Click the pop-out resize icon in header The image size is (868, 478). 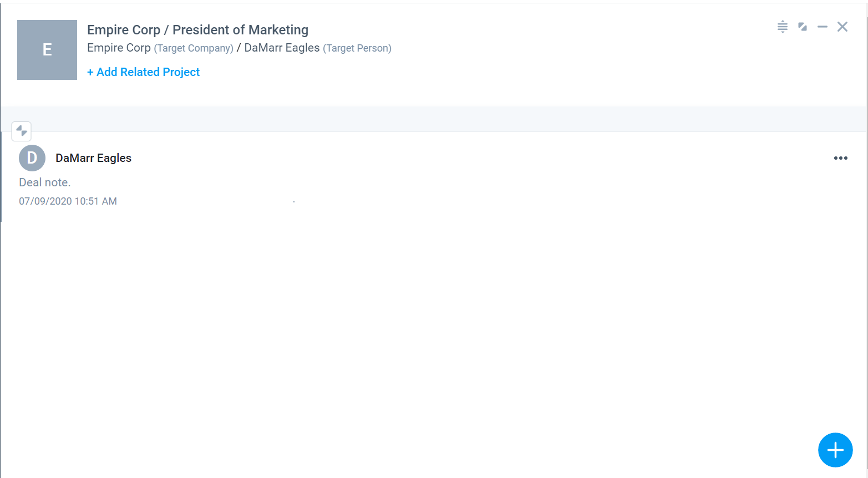point(802,27)
